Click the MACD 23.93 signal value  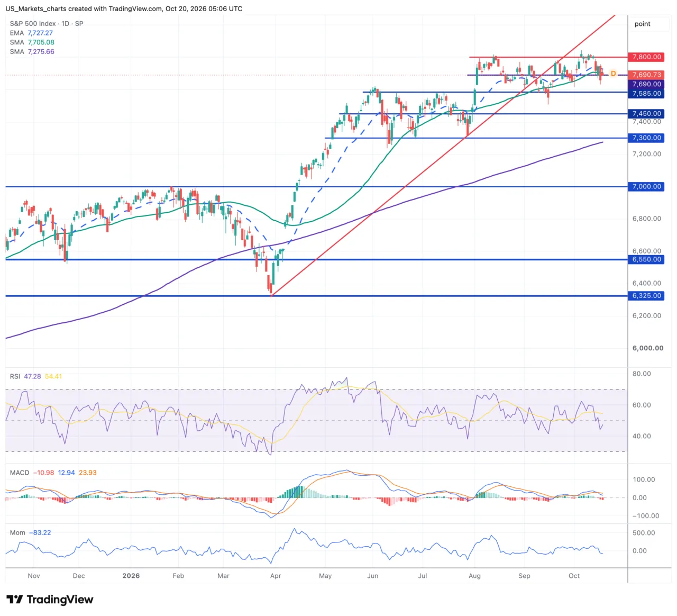[x=88, y=473]
